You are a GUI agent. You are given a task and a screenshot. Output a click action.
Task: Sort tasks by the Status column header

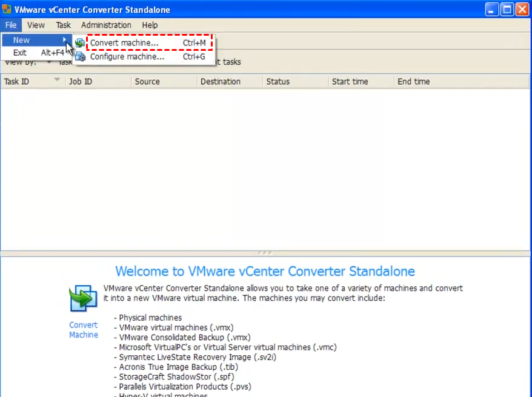(279, 81)
